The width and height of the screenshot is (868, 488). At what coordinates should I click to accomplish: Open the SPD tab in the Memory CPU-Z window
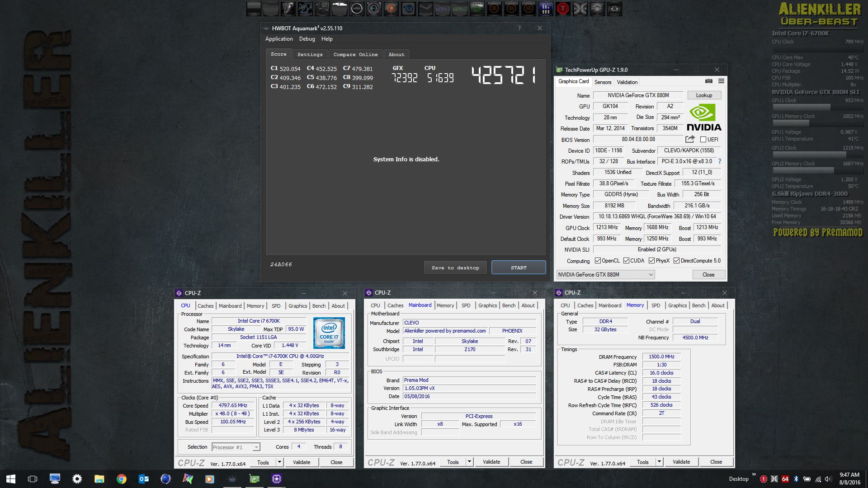click(x=656, y=305)
